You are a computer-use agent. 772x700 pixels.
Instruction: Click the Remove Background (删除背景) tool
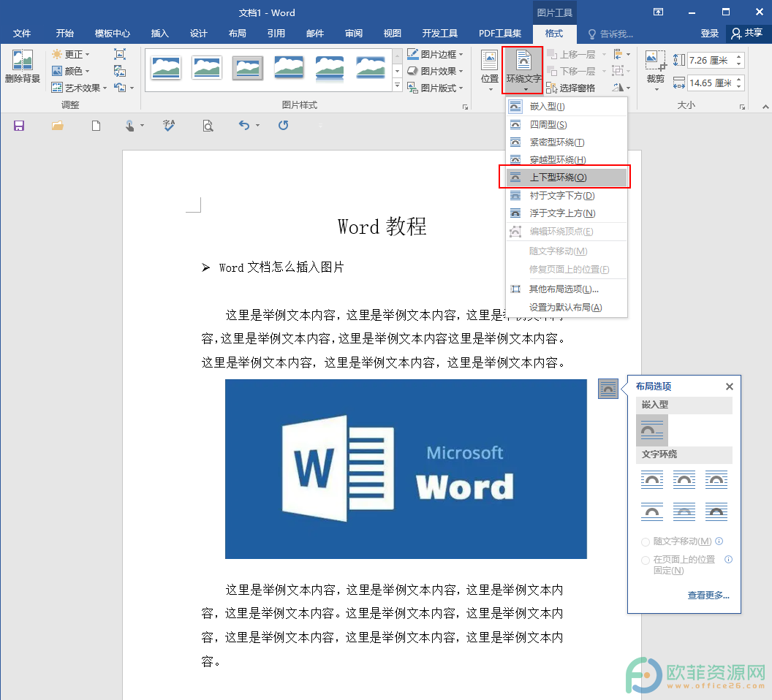[22, 66]
